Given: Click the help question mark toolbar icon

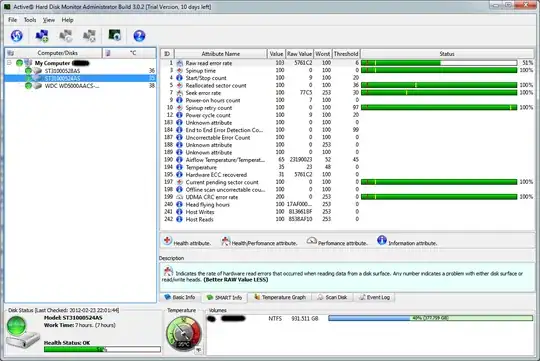Looking at the screenshot, I should (x=139, y=36).
